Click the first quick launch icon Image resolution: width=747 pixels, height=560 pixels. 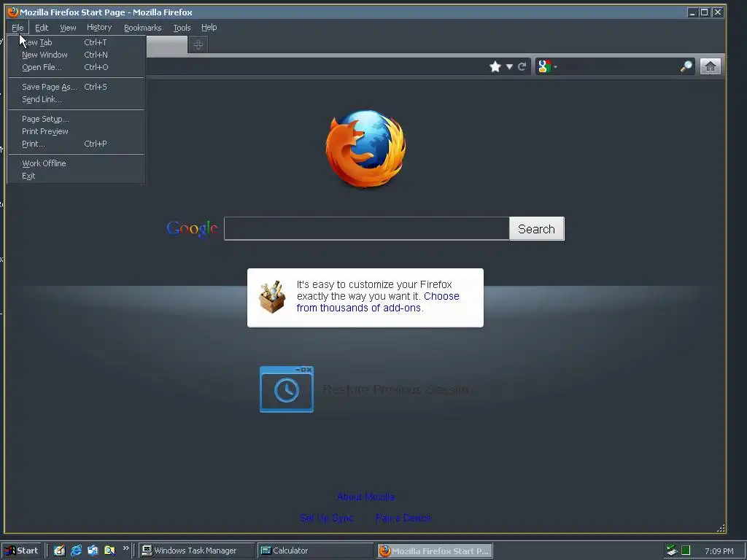click(x=59, y=551)
